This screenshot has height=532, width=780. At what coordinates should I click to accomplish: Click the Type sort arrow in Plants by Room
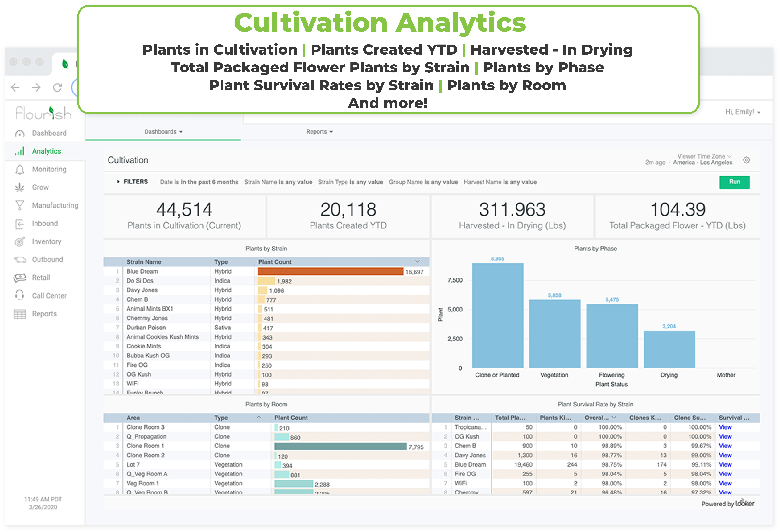click(259, 418)
